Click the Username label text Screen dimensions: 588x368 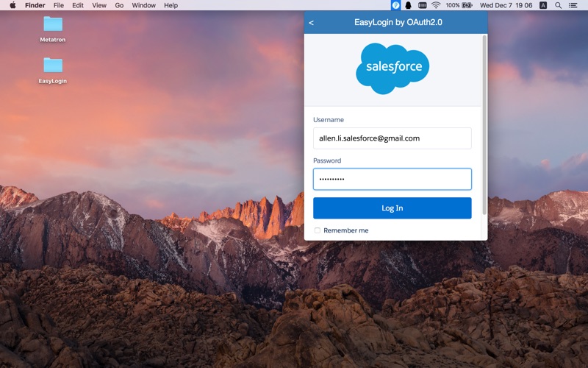(329, 120)
